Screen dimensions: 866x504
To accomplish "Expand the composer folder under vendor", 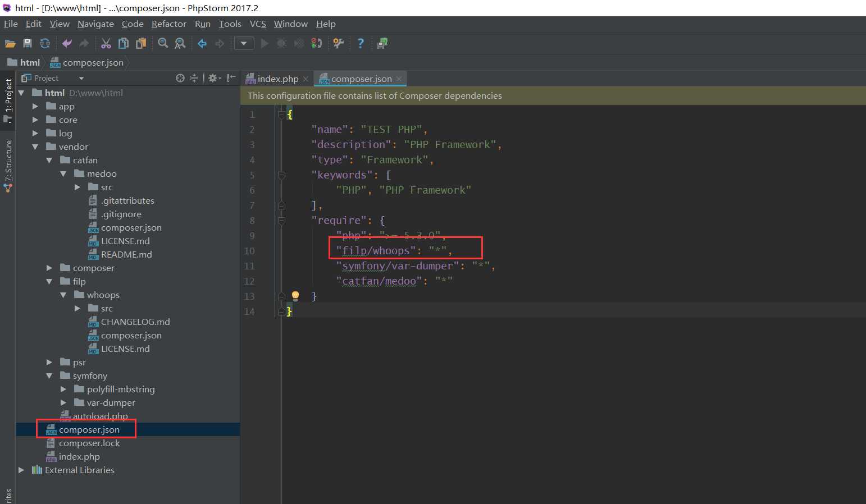I will click(x=49, y=268).
